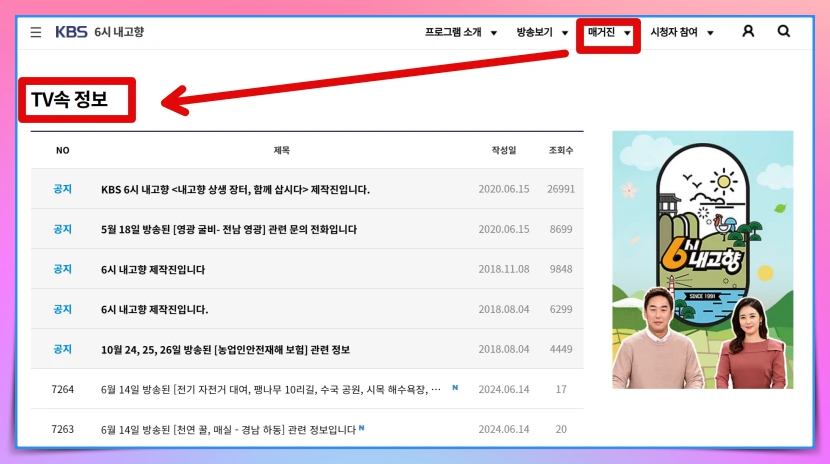The height and width of the screenshot is (464, 830).
Task: Click post number 7264
Action: coord(62,389)
